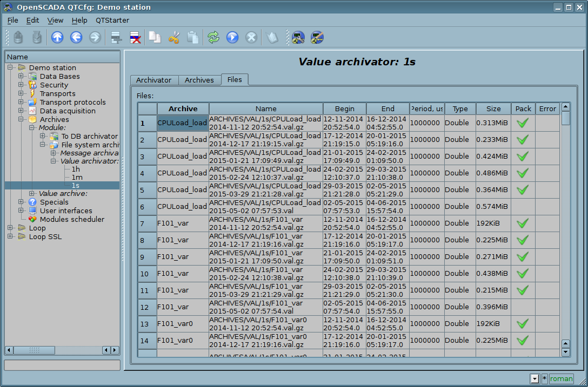Click the Modules scheduler icon in tree
Screen dimensions: 588x387
click(x=32, y=219)
